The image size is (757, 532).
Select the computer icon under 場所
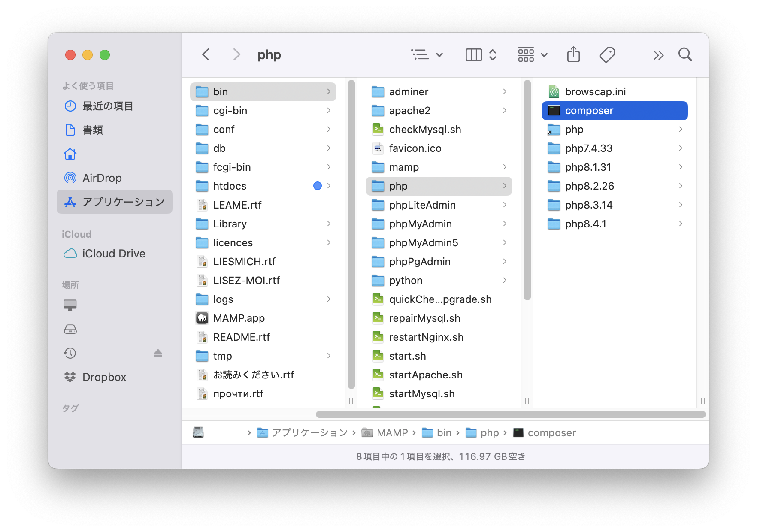(70, 305)
